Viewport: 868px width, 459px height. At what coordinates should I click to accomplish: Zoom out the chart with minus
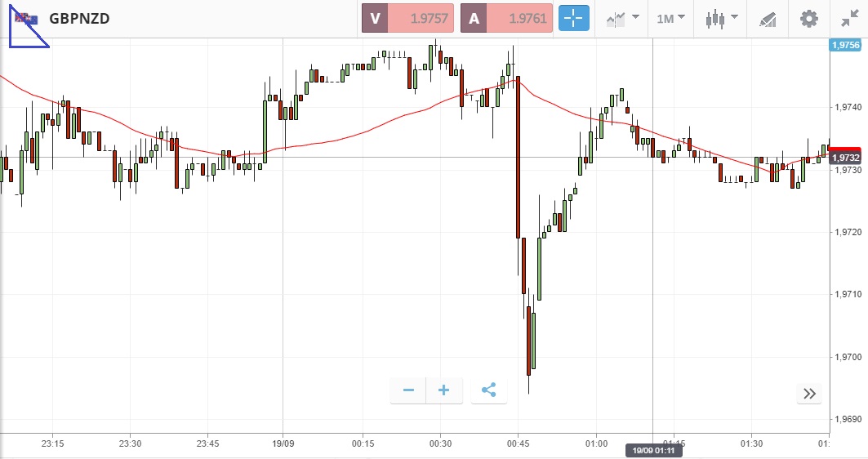pos(408,390)
